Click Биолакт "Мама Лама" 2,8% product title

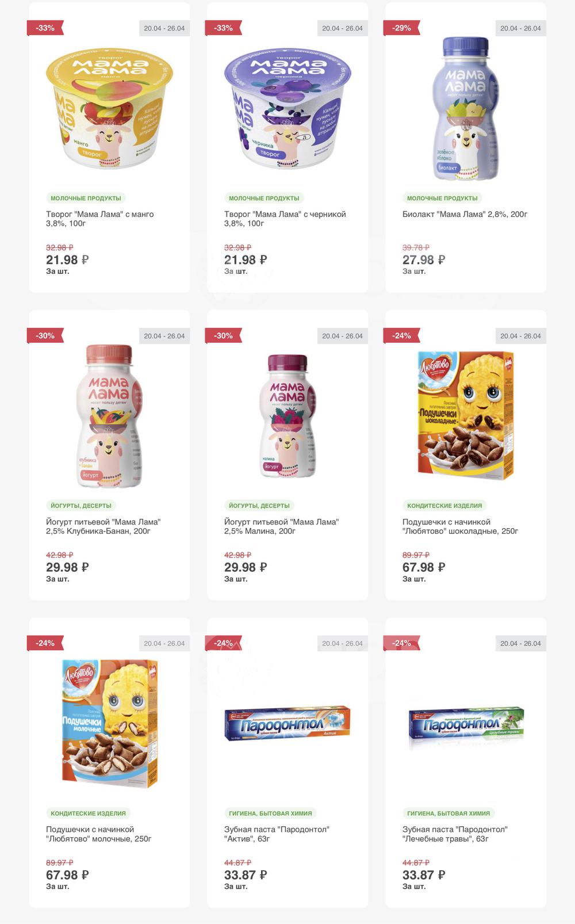coord(465,214)
